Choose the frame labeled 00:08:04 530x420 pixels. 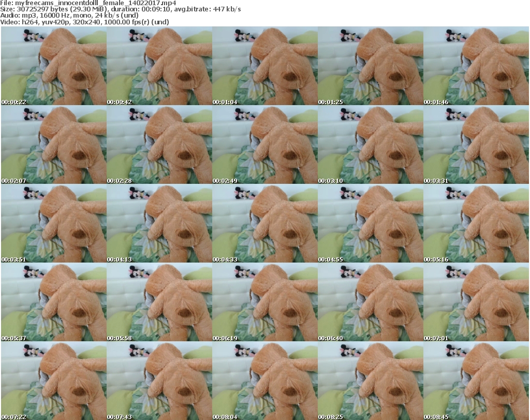coord(265,381)
